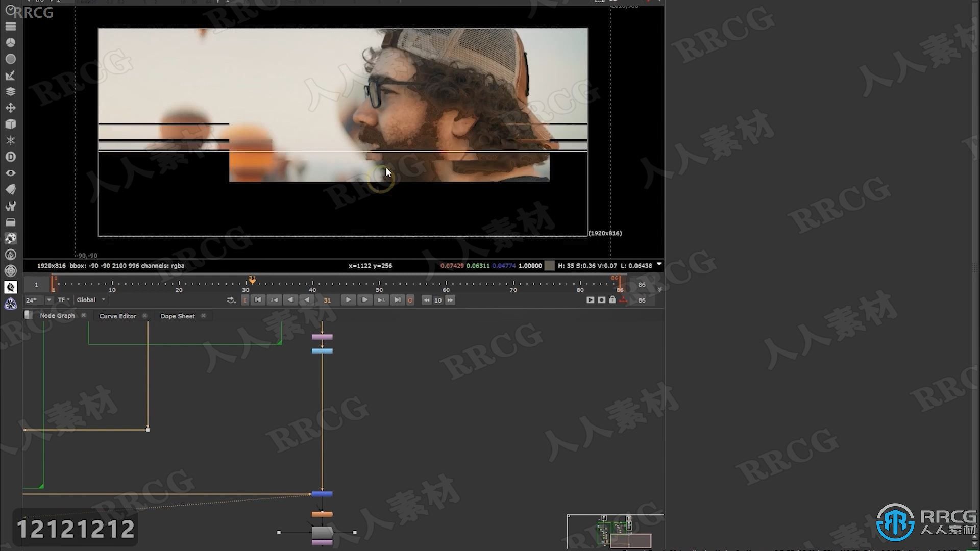Jump to the previous keyframe
Screen dimensions: 980x551
(274, 300)
